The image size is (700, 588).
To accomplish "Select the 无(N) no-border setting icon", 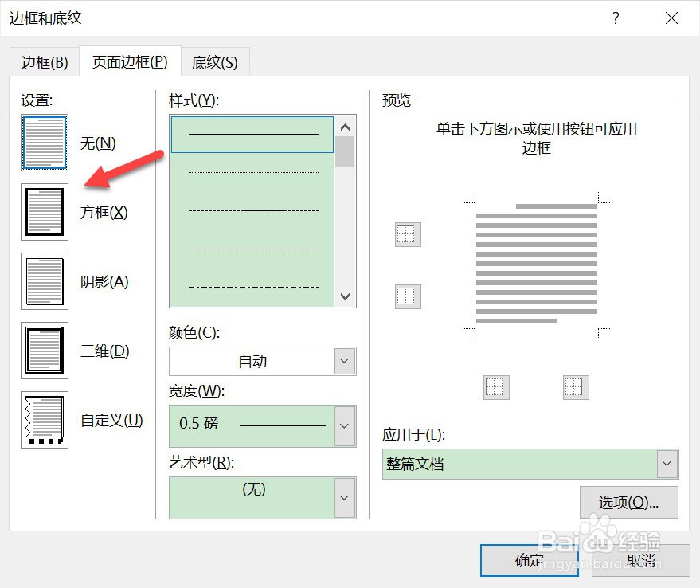I will (x=45, y=143).
